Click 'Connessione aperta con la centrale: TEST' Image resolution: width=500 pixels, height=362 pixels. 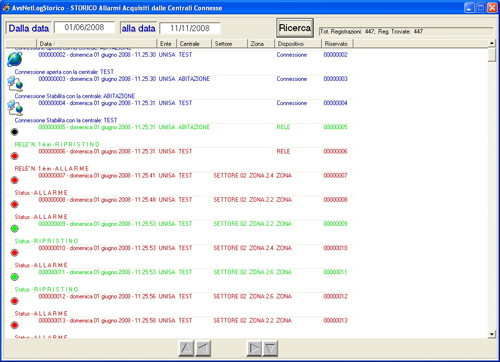tap(64, 72)
